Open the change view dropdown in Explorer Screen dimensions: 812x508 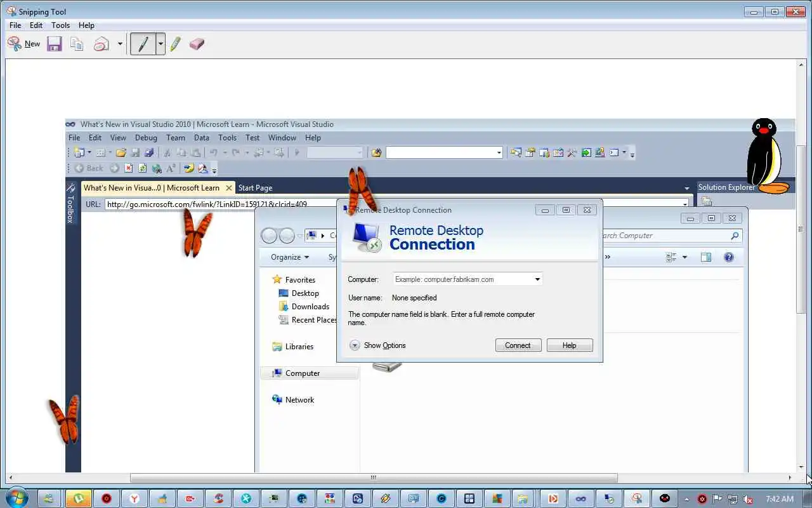(684, 257)
